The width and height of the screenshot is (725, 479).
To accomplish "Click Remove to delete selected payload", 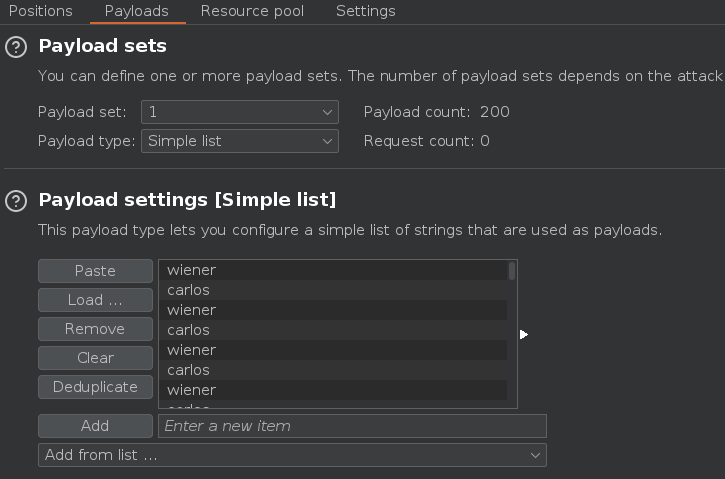I will tap(95, 329).
